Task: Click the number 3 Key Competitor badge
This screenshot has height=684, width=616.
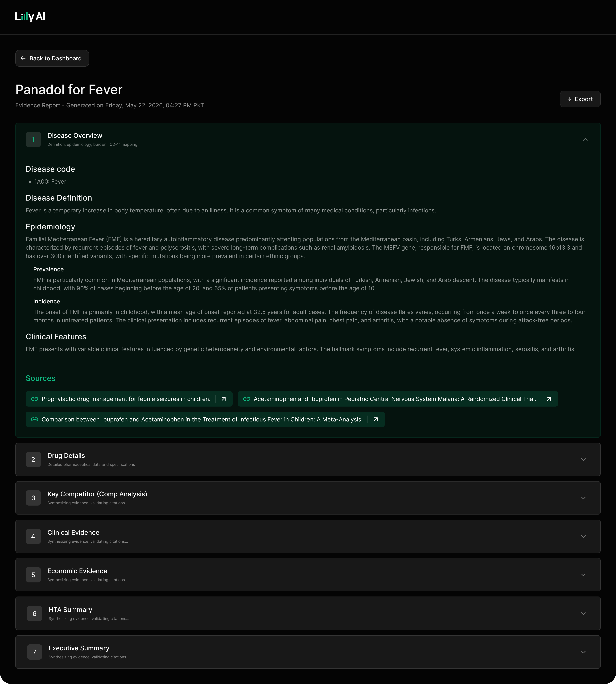Action: pos(33,498)
